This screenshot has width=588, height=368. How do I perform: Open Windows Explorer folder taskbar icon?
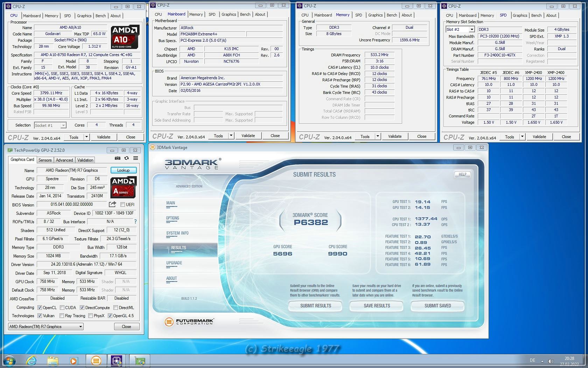pos(53,361)
